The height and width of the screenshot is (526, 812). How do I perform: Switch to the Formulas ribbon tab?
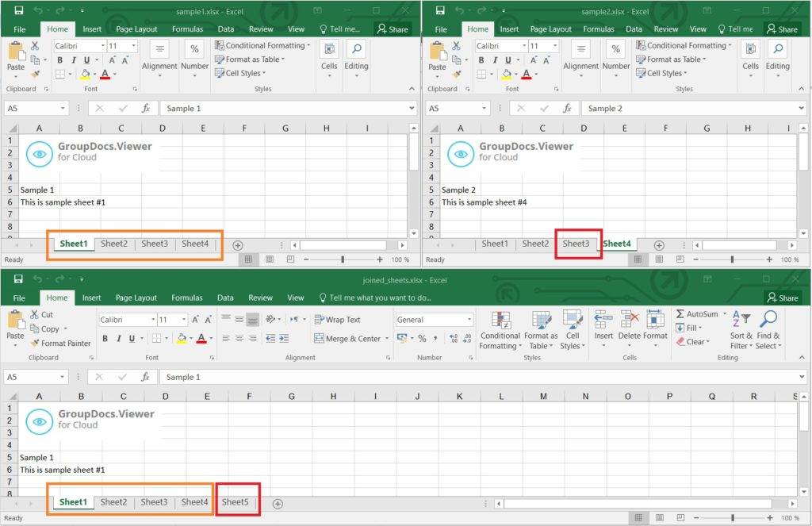pyautogui.click(x=187, y=298)
